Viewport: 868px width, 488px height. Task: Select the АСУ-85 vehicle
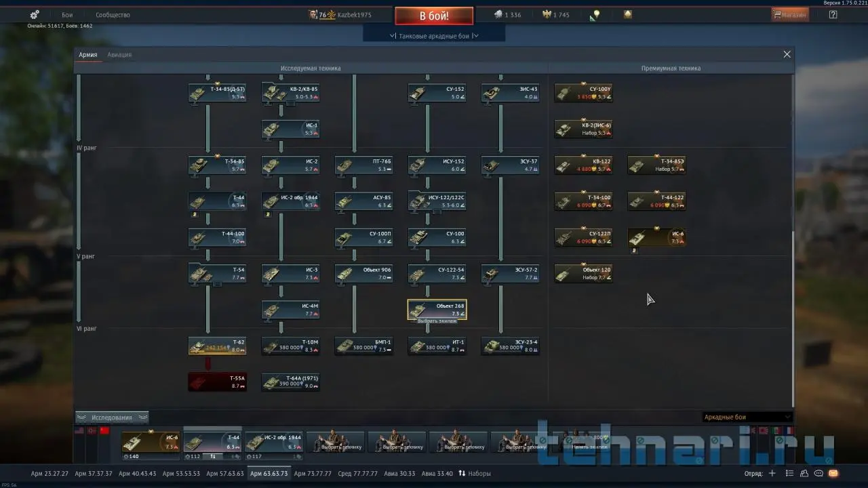coord(363,201)
